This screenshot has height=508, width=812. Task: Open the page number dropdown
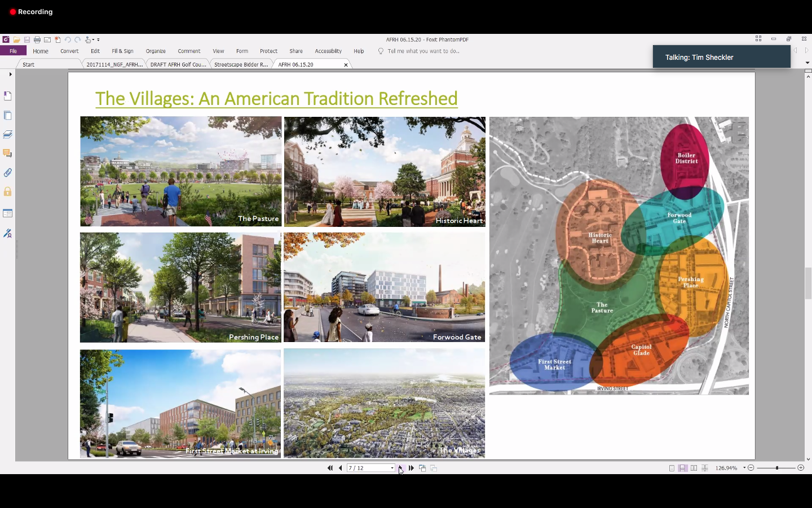point(392,468)
